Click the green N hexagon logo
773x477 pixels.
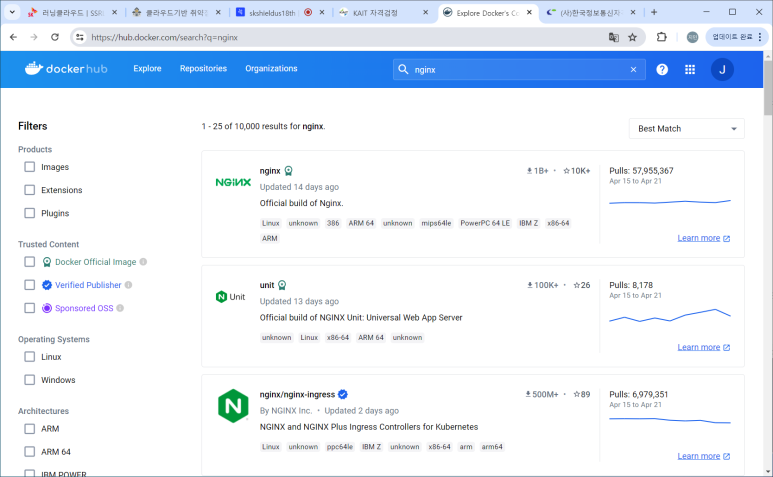233,406
